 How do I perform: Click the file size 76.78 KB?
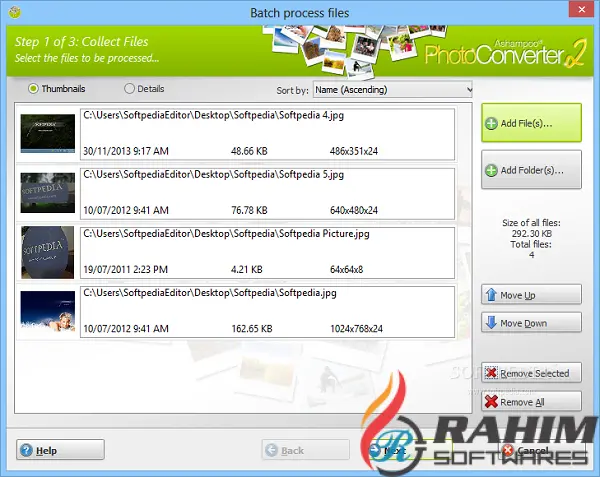[x=249, y=210]
